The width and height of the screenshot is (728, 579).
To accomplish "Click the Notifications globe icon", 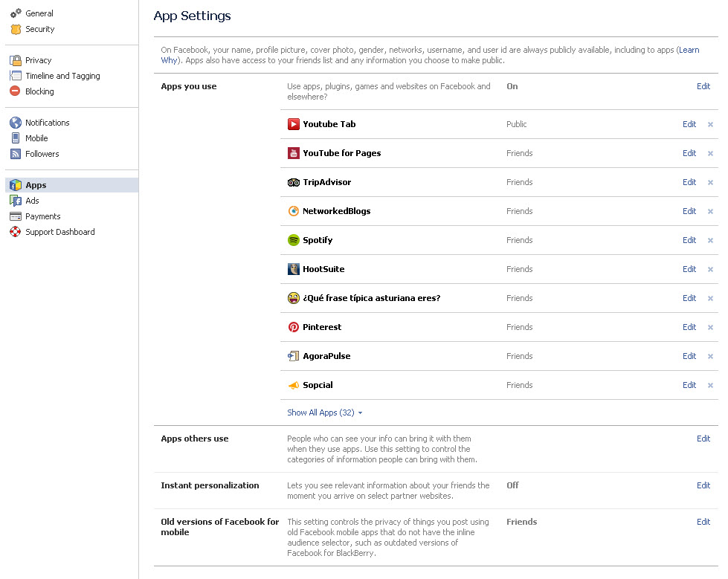I will [16, 123].
